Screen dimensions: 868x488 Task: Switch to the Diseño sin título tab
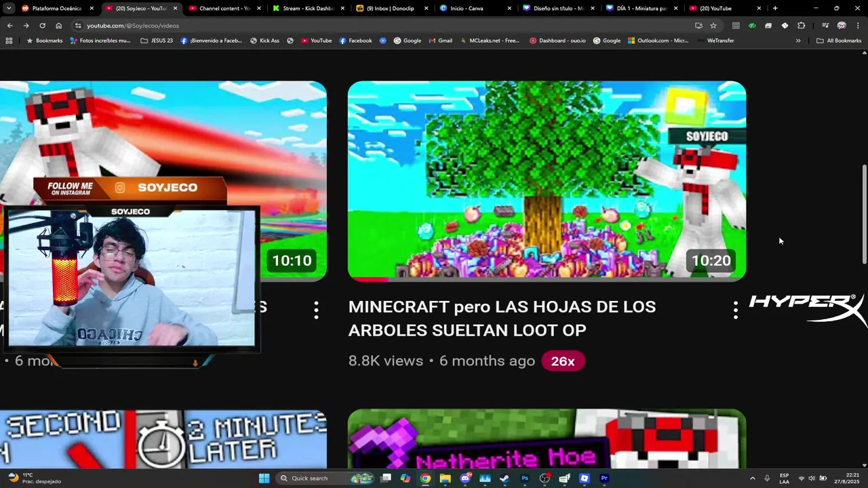pos(559,8)
